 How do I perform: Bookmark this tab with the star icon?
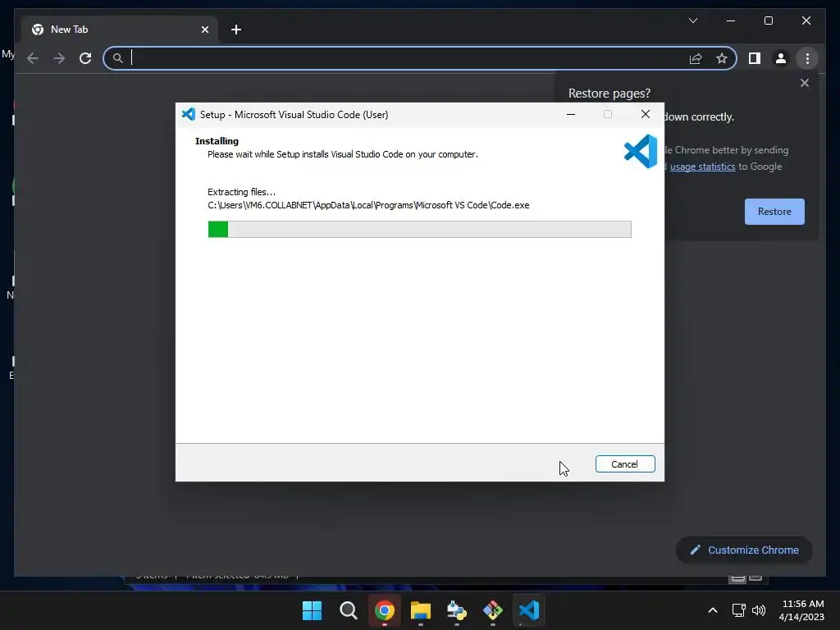pyautogui.click(x=722, y=58)
